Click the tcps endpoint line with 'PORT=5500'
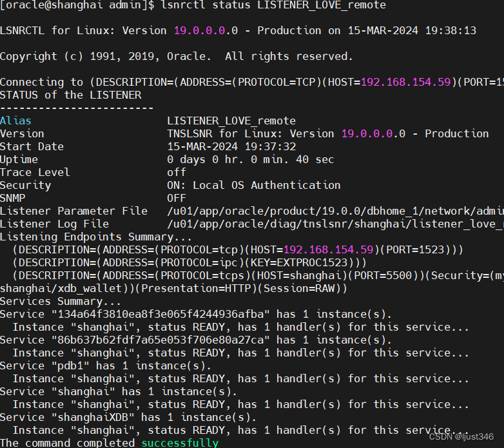The image size is (504, 448). pyautogui.click(x=258, y=275)
